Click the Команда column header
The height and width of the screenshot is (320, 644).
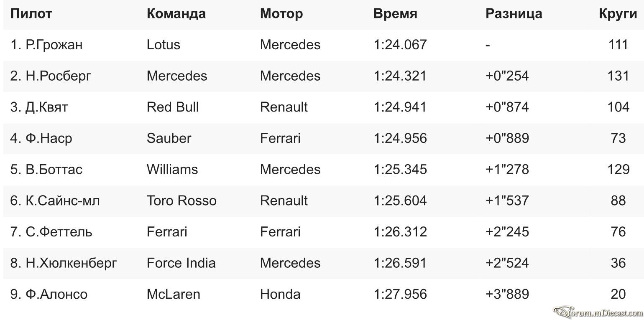click(176, 13)
